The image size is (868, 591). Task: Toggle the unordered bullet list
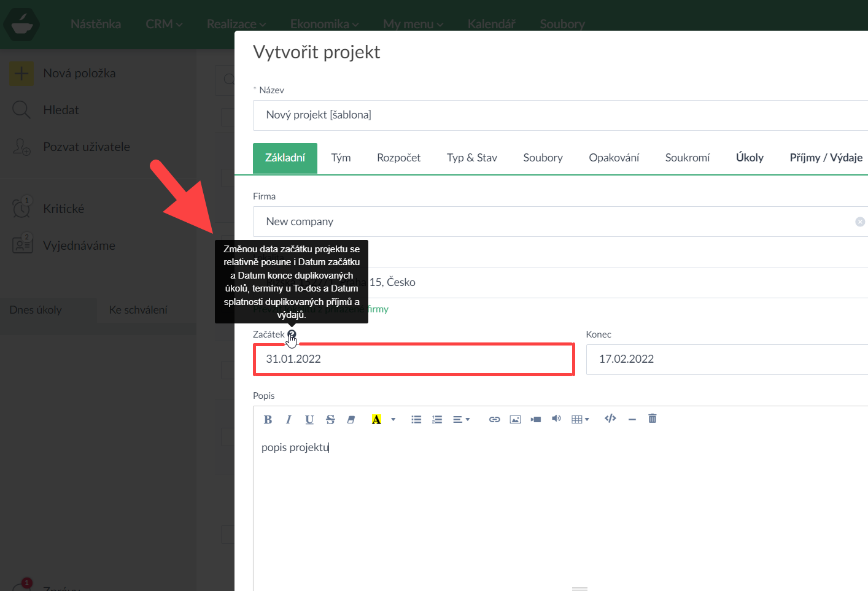pos(416,420)
